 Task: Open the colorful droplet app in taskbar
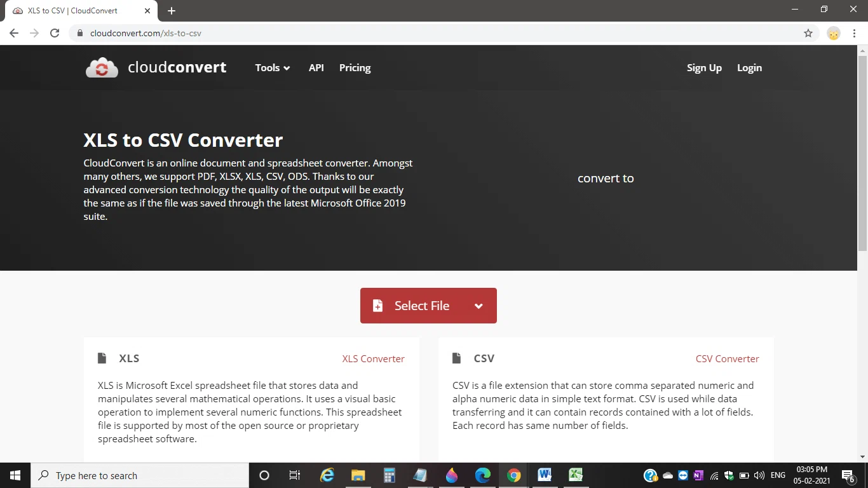[452, 475]
